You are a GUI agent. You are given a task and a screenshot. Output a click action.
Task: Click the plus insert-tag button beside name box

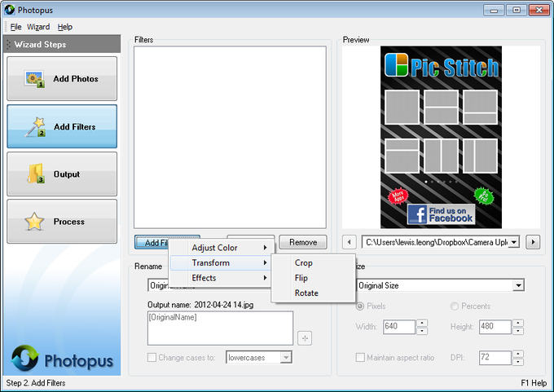(x=305, y=338)
